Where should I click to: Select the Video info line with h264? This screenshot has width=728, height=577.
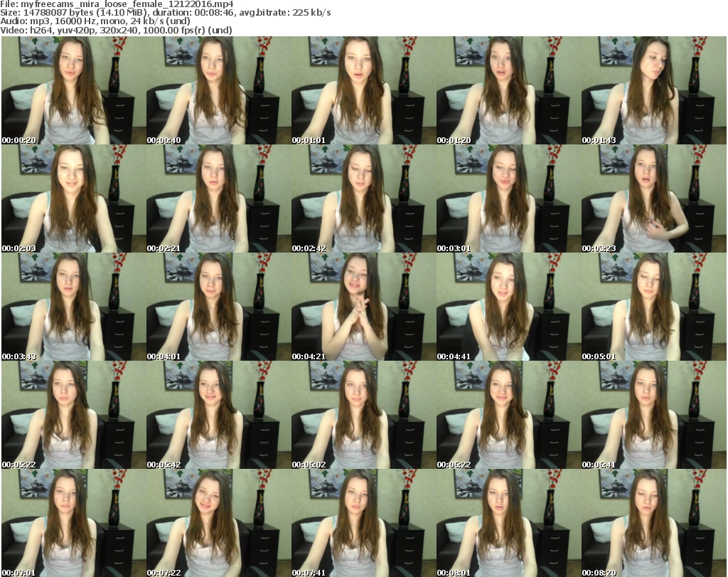point(116,30)
